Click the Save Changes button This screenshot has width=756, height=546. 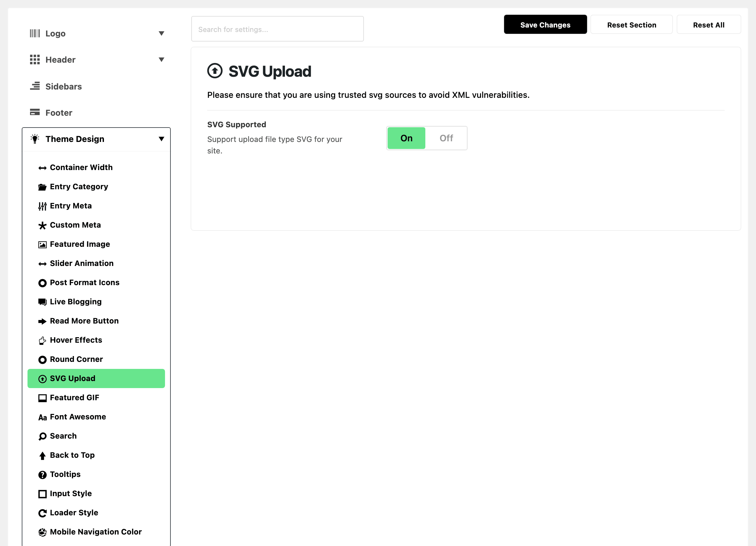pyautogui.click(x=545, y=25)
